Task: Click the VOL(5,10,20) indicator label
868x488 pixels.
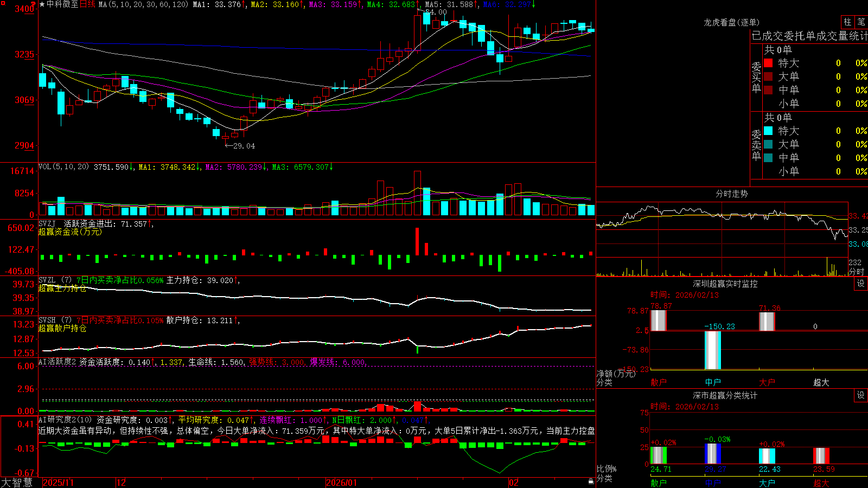Action: (x=64, y=167)
